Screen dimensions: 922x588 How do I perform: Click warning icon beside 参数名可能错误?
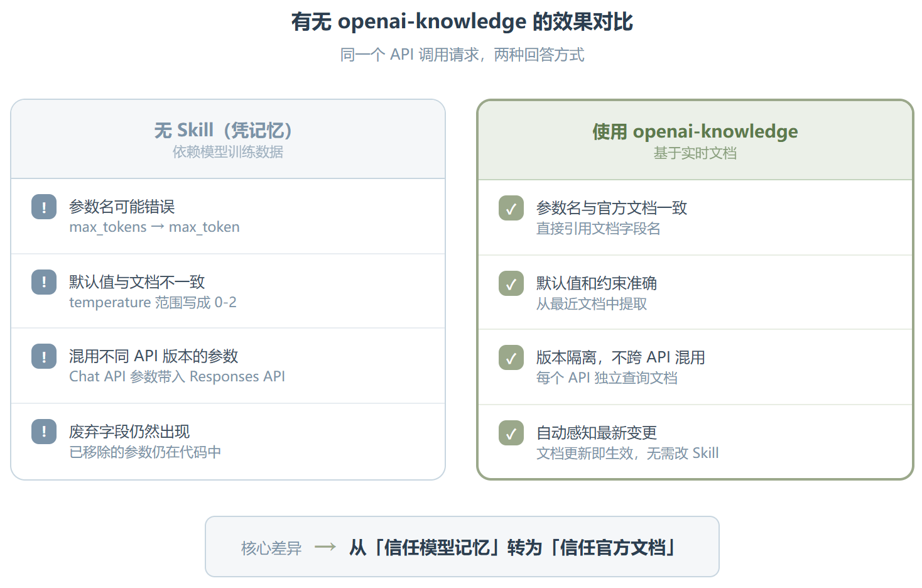click(44, 207)
